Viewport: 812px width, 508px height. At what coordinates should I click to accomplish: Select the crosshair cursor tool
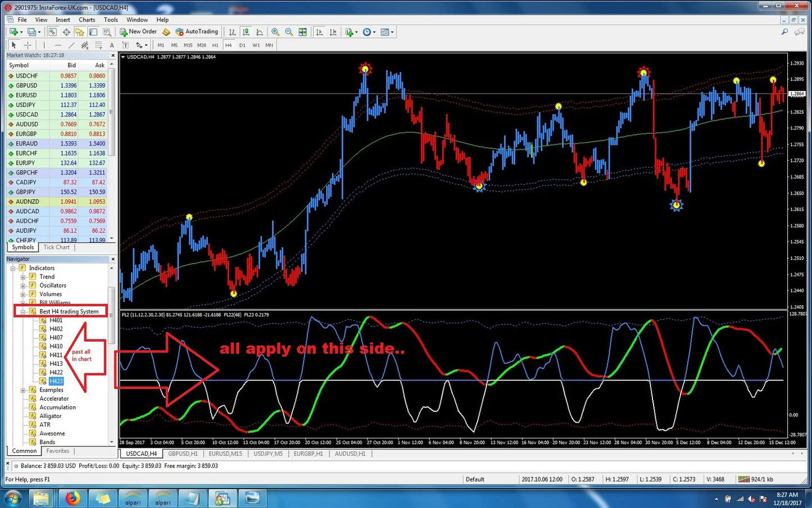coord(28,45)
